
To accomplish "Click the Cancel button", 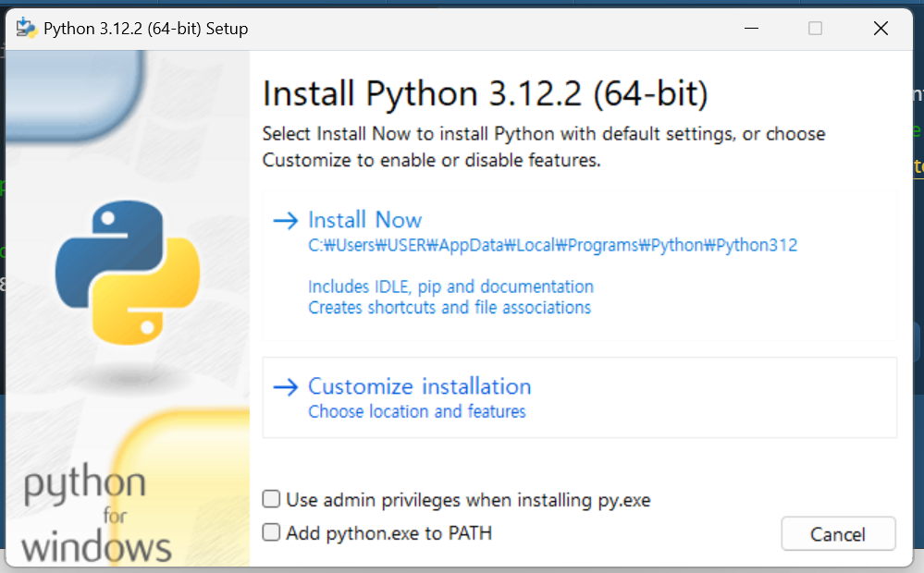I will coord(838,534).
